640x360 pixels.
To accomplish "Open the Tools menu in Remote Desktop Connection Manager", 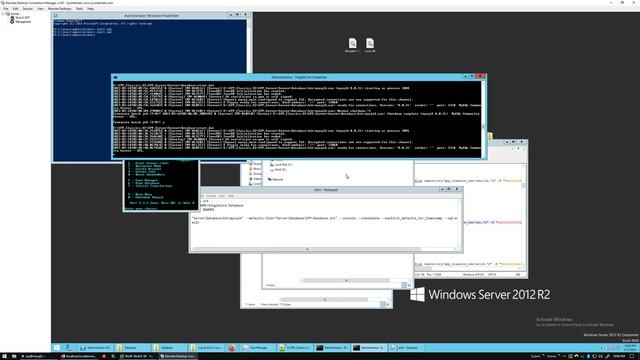I will click(x=79, y=9).
